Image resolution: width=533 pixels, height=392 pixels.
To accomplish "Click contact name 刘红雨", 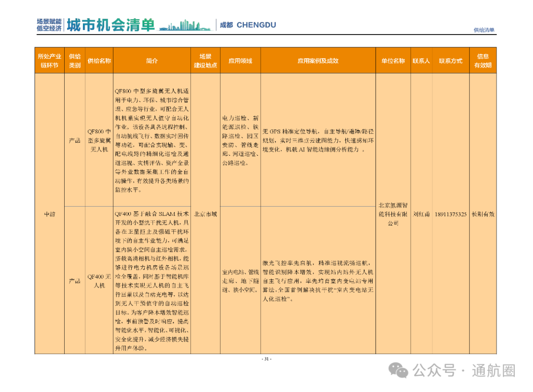I will 421,214.
